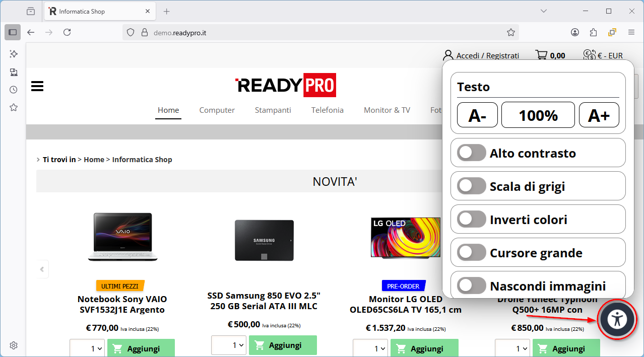Open the hamburger menu on the shop page
The image size is (644, 357).
coord(37,87)
